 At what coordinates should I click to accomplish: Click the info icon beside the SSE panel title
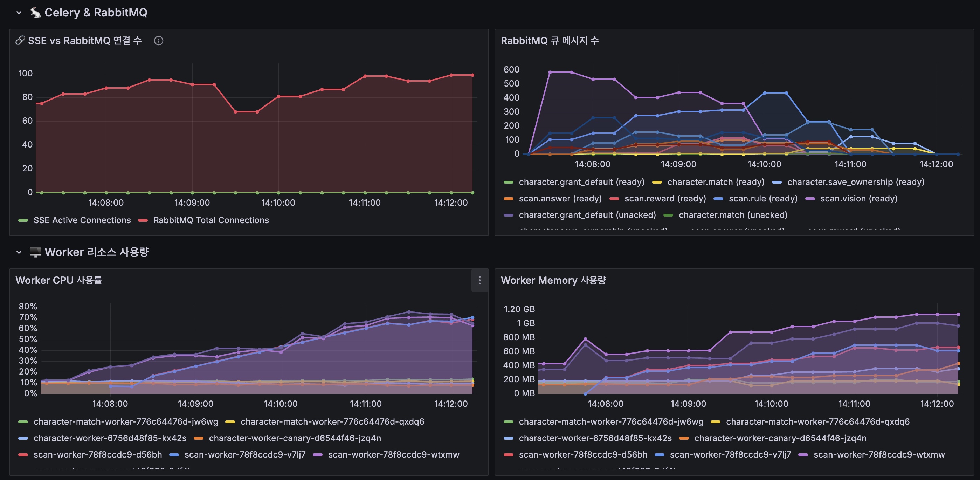[158, 41]
